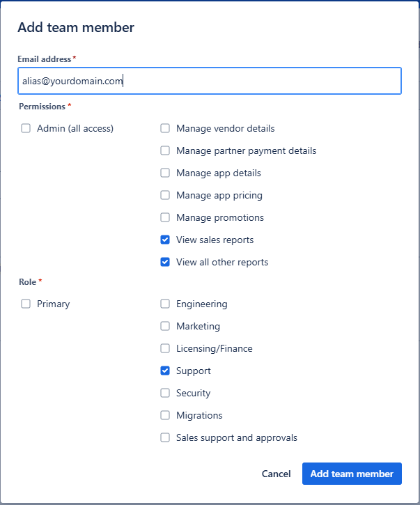Viewport: 420px width, 505px height.
Task: Select the Manage app details checkbox
Action: [165, 173]
